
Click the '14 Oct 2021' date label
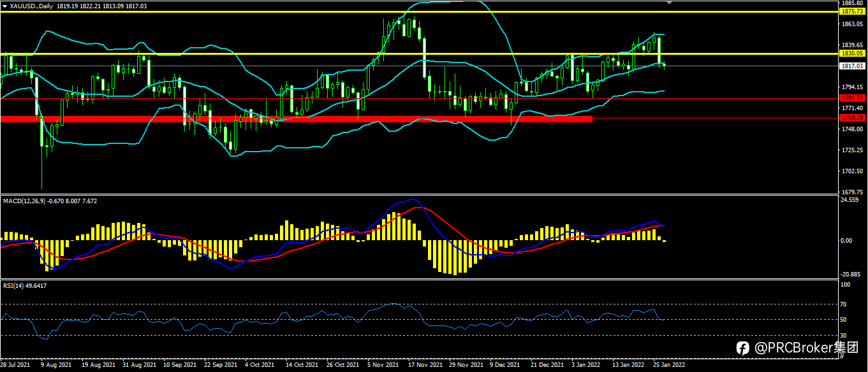pos(302,366)
